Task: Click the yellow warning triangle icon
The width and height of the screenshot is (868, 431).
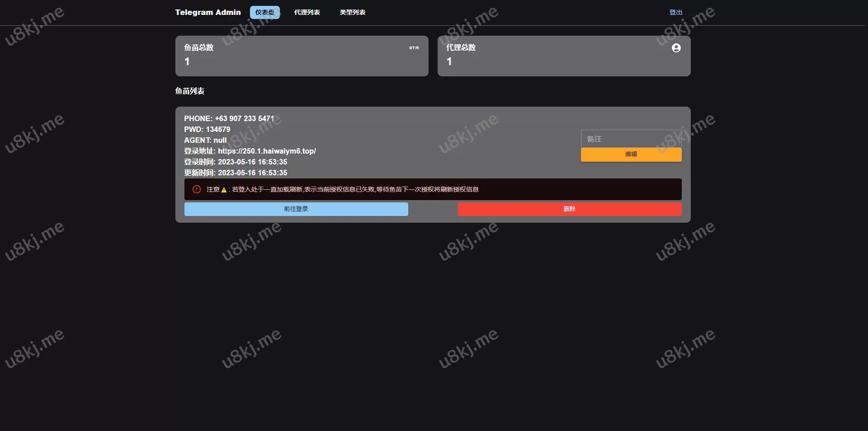Action: pos(224,190)
